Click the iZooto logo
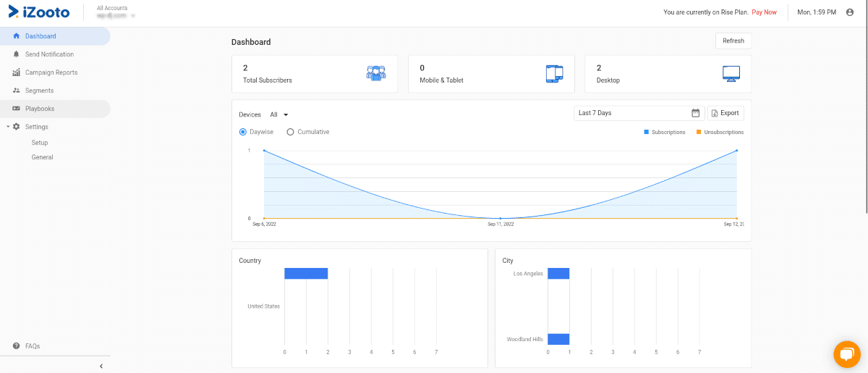Viewport: 868px width, 373px height. pos(39,12)
